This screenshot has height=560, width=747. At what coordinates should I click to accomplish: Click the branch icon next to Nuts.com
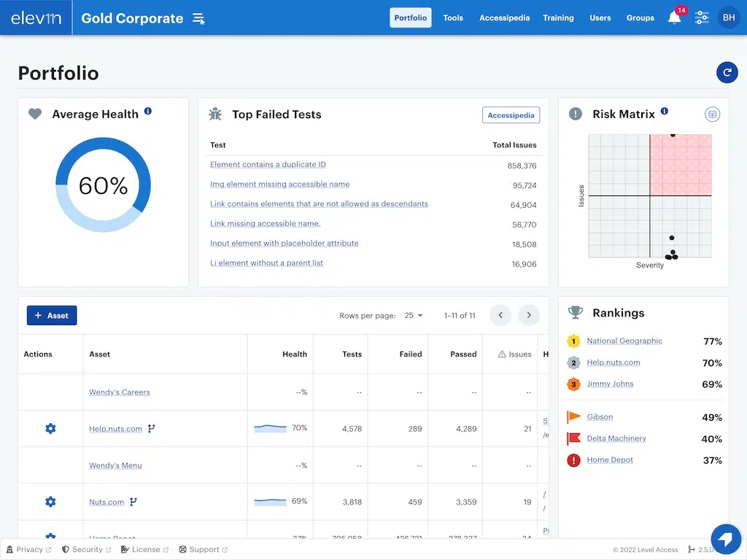(x=133, y=502)
